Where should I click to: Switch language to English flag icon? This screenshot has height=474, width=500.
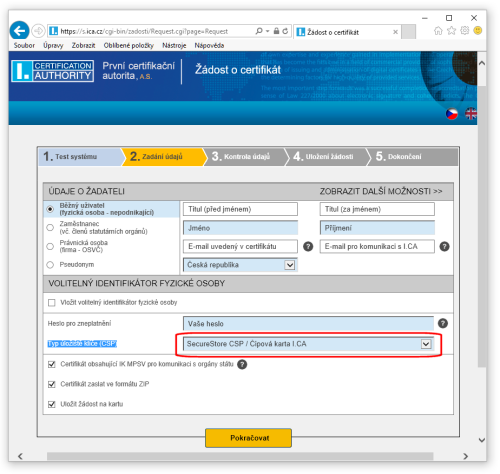pos(471,114)
